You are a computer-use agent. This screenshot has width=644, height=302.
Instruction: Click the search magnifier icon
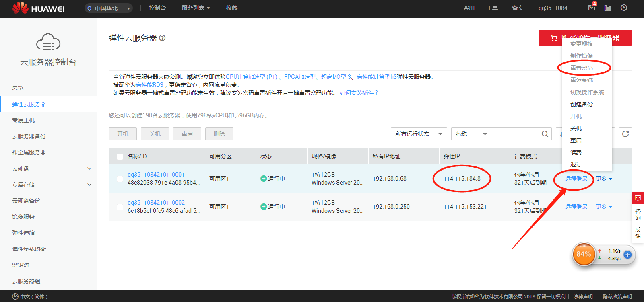point(545,134)
